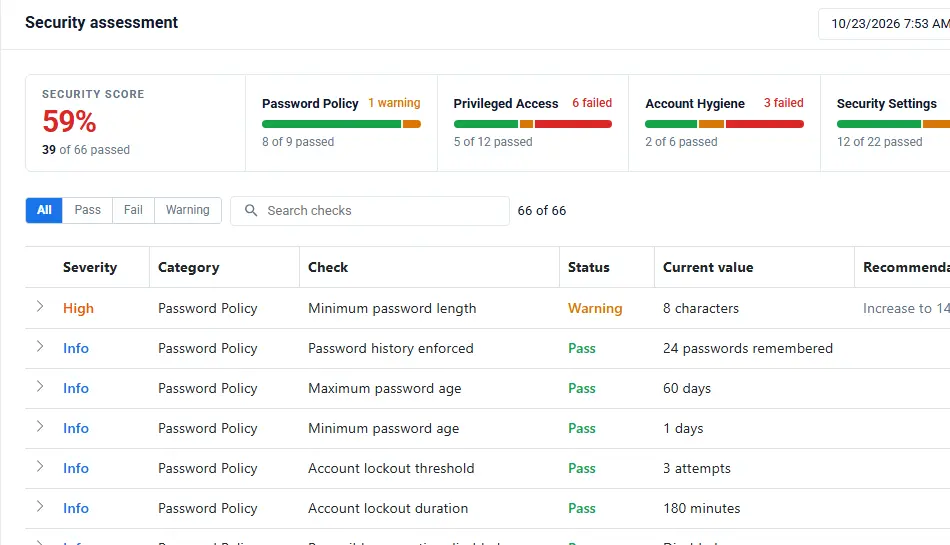Click '8 of 9 passed' text
The width and height of the screenshot is (950, 545).
[298, 142]
